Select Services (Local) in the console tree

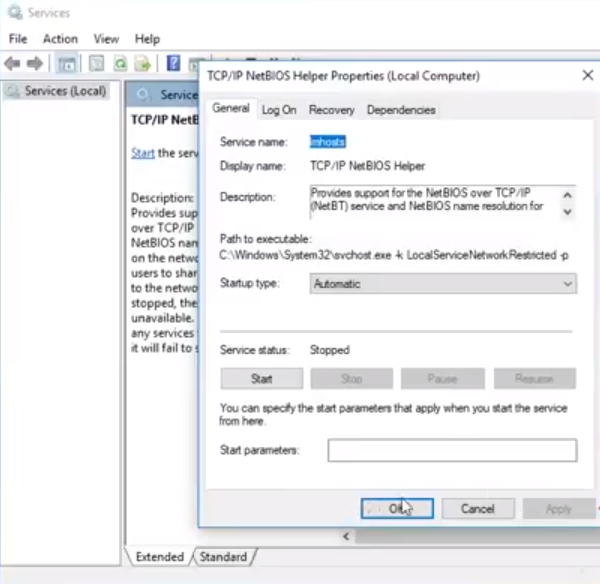57,91
